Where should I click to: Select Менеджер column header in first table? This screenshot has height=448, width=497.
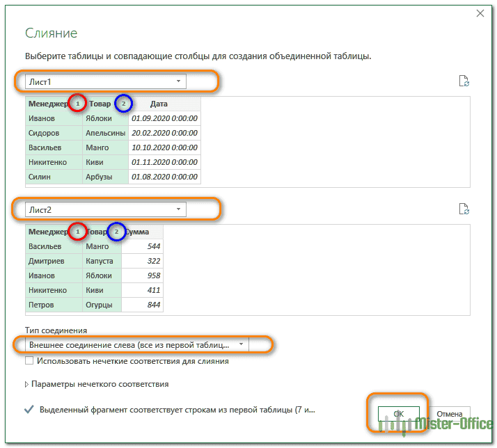47,104
